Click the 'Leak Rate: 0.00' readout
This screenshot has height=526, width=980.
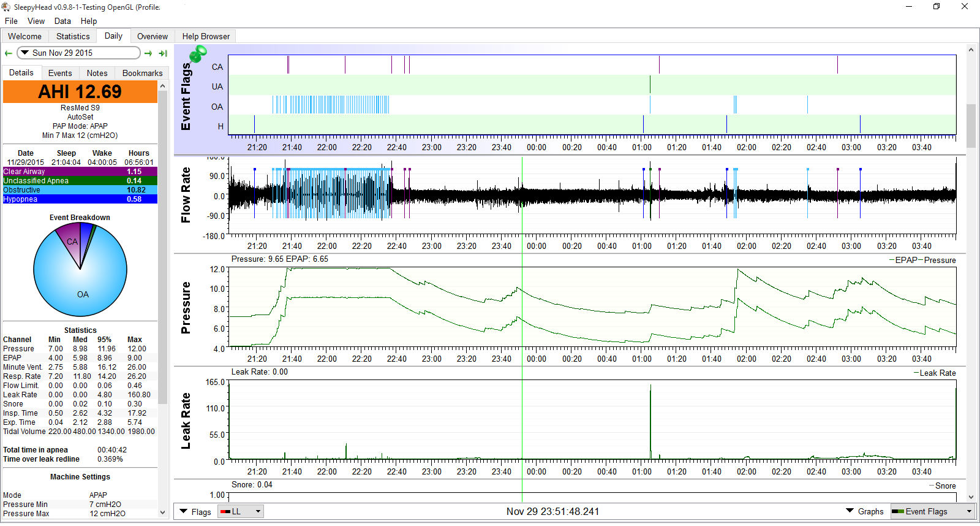point(259,372)
